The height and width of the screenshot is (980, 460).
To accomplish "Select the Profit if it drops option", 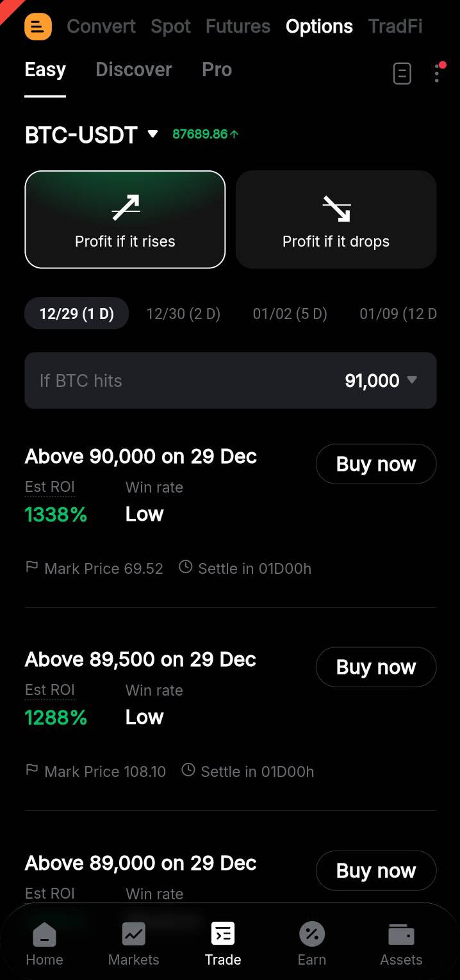I will click(x=336, y=219).
